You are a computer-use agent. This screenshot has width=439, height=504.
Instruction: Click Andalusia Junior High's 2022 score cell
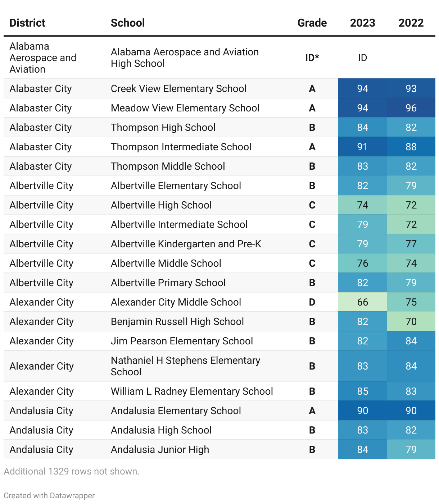[411, 450]
